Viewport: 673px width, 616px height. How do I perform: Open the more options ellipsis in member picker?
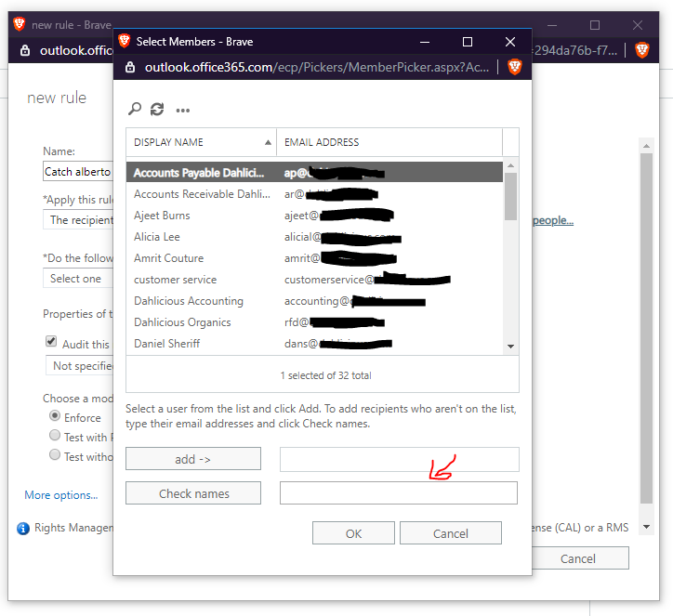(183, 111)
